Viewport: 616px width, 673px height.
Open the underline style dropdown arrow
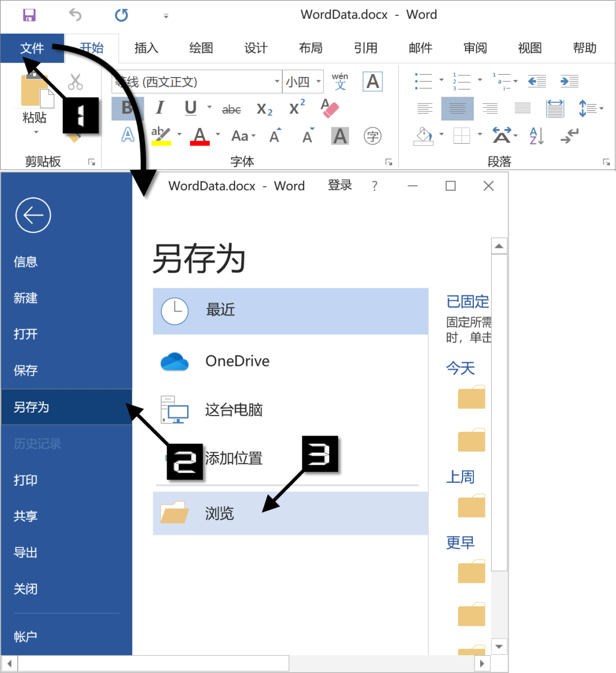(209, 107)
